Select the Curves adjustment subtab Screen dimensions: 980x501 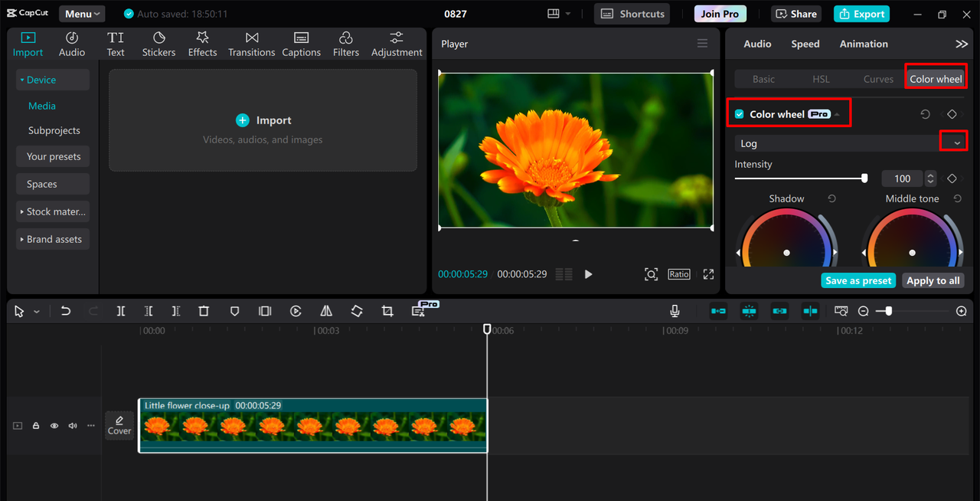[878, 79]
